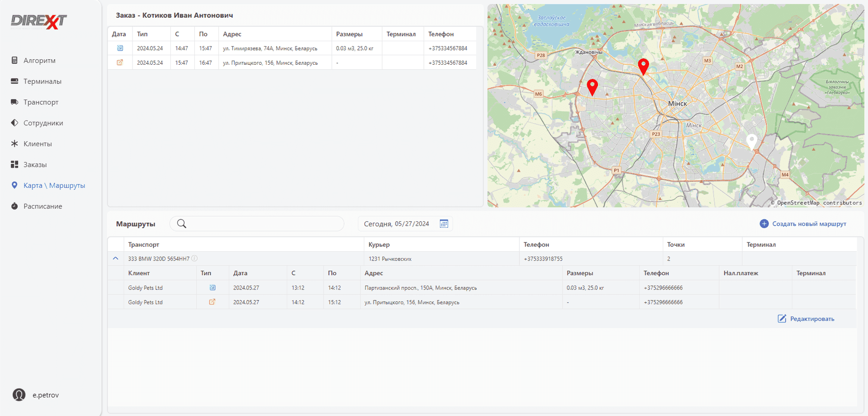Click the Сегодня, 05/27/2024 date field
868x416 pixels.
point(405,224)
